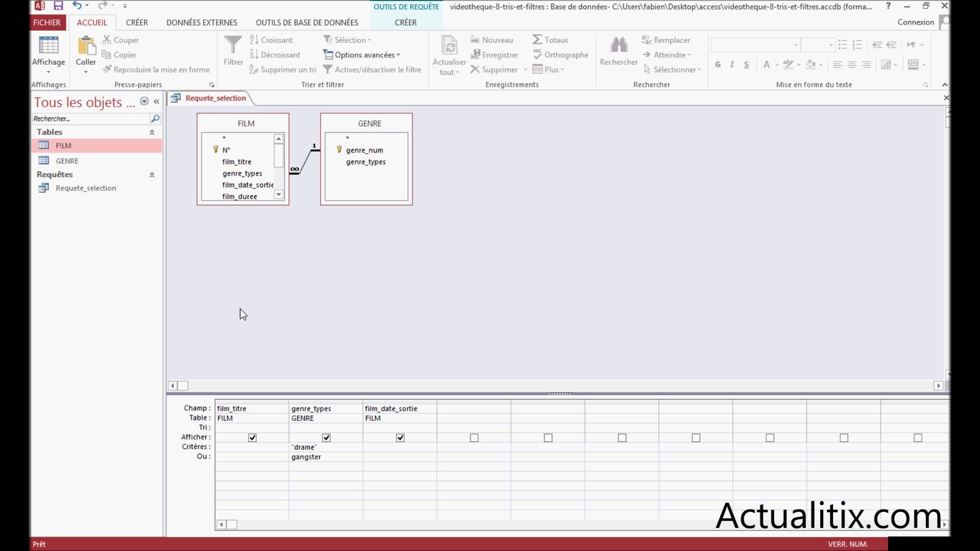Check Afficher box in fourth grid column
Viewport: 980px width, 551px height.
click(x=474, y=438)
